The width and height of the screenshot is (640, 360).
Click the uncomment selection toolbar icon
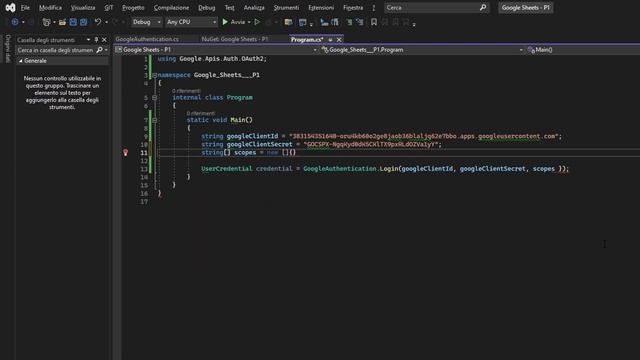pos(360,22)
